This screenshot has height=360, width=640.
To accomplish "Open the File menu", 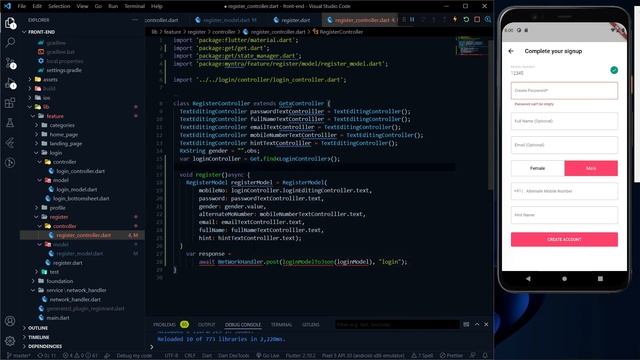I will click(22, 6).
